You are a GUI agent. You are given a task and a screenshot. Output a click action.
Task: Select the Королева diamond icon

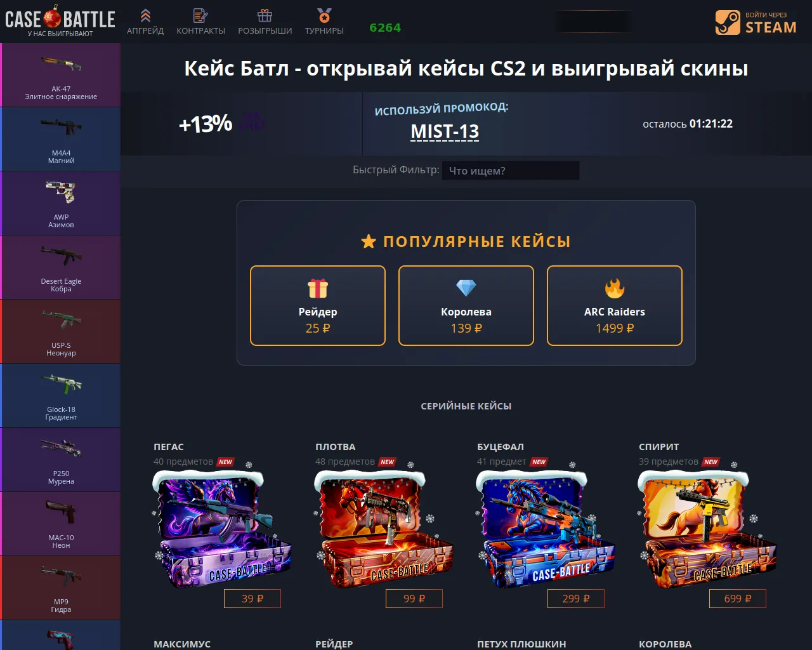click(466, 288)
